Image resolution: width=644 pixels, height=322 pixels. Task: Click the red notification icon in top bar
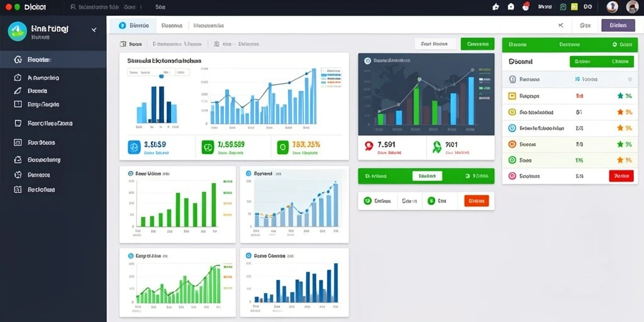(x=525, y=6)
